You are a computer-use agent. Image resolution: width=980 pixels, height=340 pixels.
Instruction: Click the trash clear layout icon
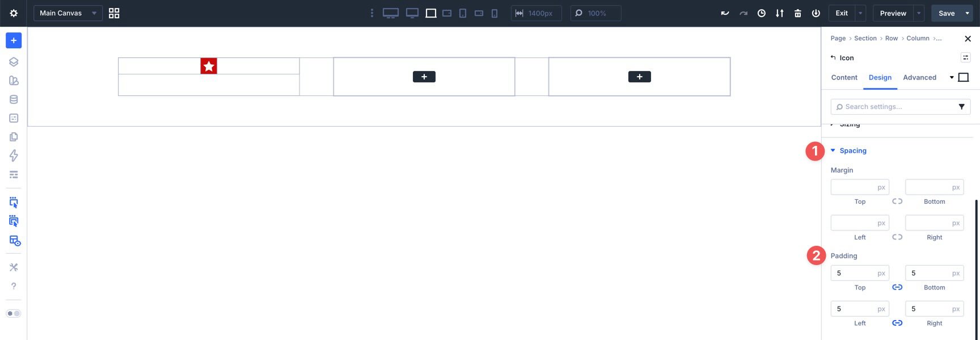click(798, 13)
